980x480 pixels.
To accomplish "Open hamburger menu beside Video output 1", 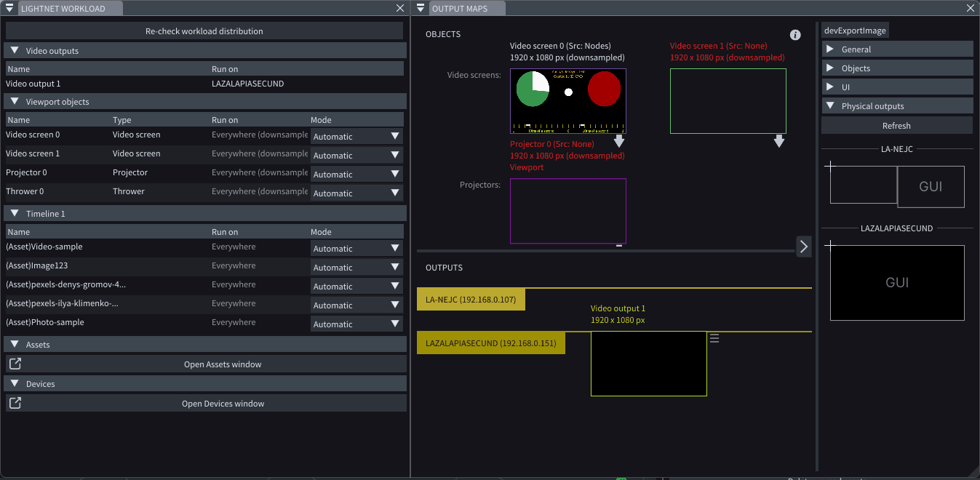I will pyautogui.click(x=714, y=338).
